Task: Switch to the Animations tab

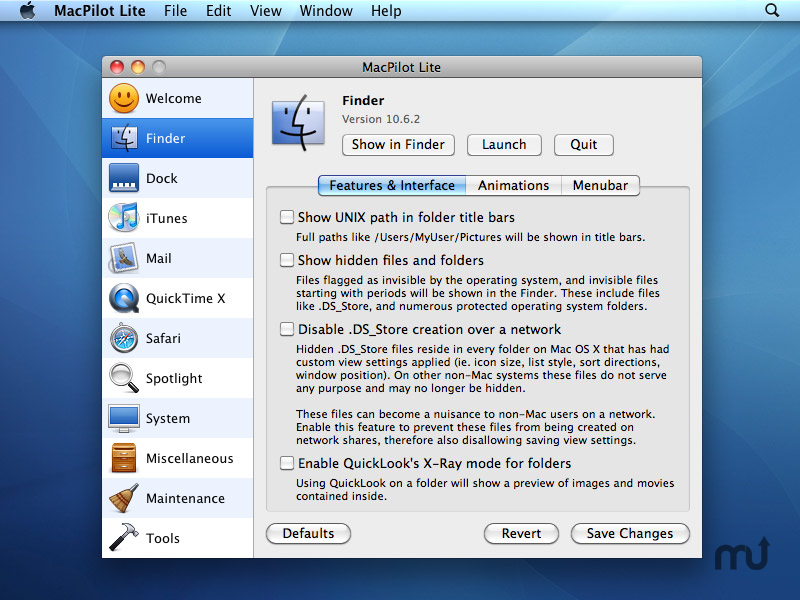Action: coord(513,185)
